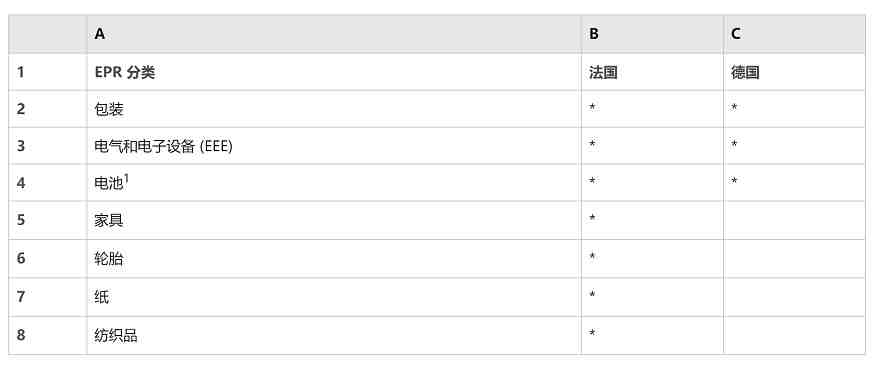The height and width of the screenshot is (368, 878).
Task: Select column A header
Action: tap(334, 34)
